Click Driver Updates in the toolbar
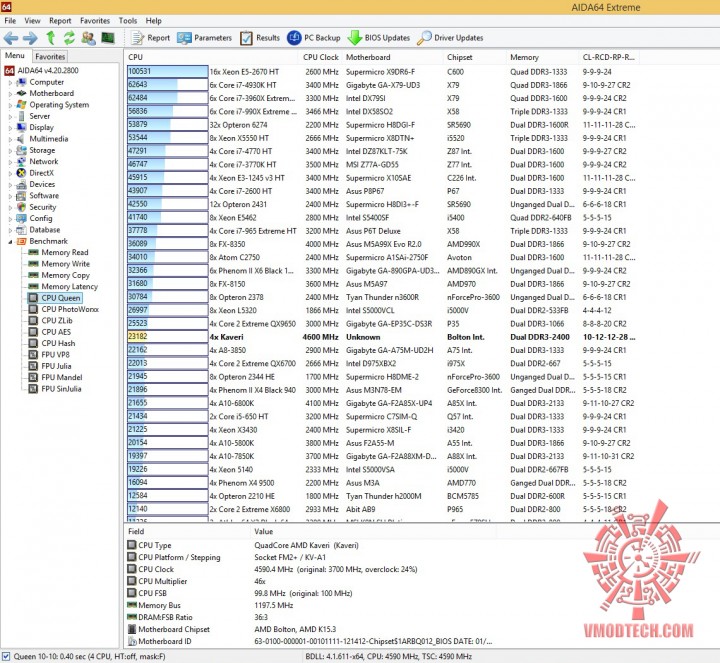Image resolution: width=720 pixels, height=663 pixels. coord(450,38)
